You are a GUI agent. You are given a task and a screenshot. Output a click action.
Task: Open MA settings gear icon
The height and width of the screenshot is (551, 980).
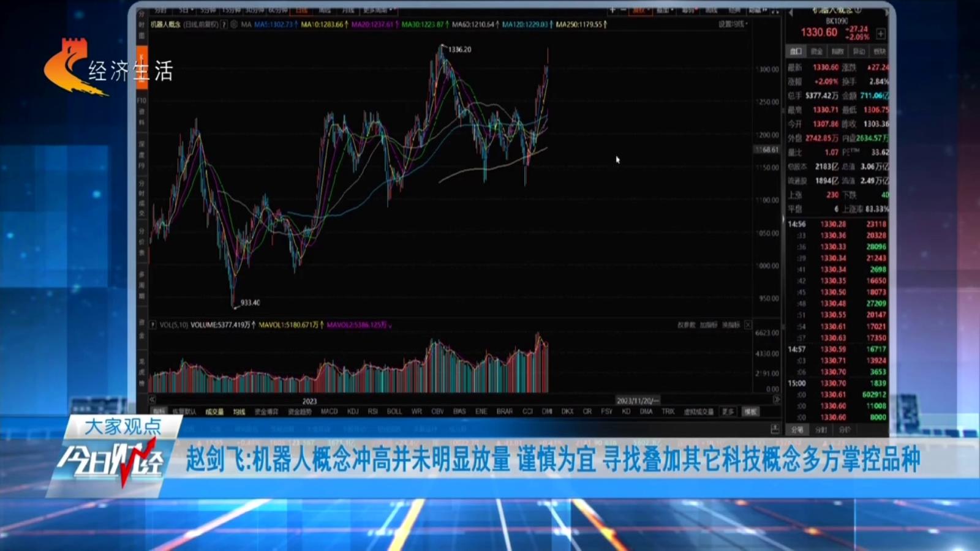click(234, 24)
